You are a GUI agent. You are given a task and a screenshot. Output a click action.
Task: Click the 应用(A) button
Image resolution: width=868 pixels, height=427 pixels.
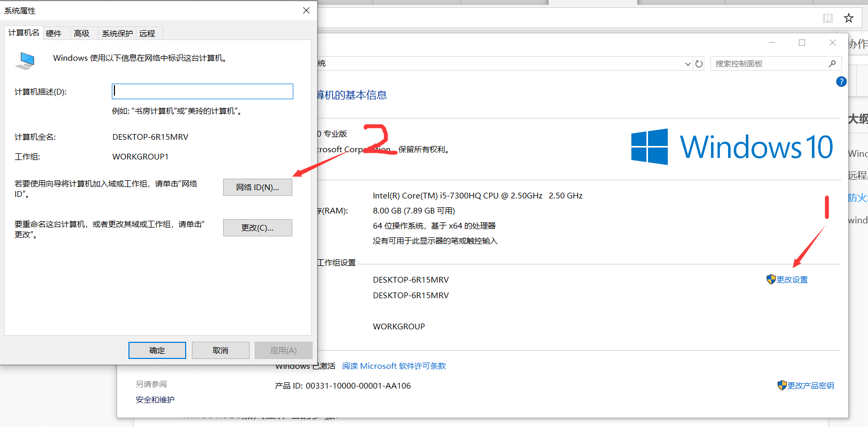click(x=283, y=351)
